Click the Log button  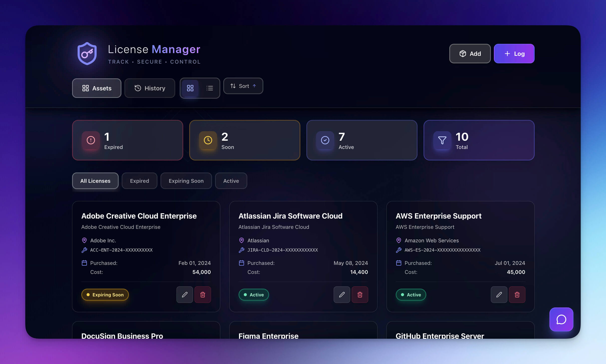click(514, 54)
